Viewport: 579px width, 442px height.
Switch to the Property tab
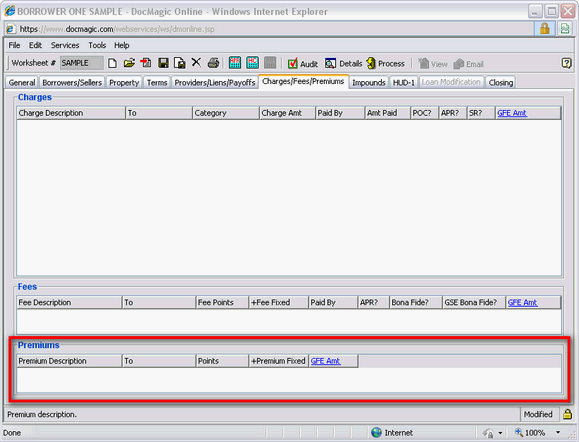point(124,82)
